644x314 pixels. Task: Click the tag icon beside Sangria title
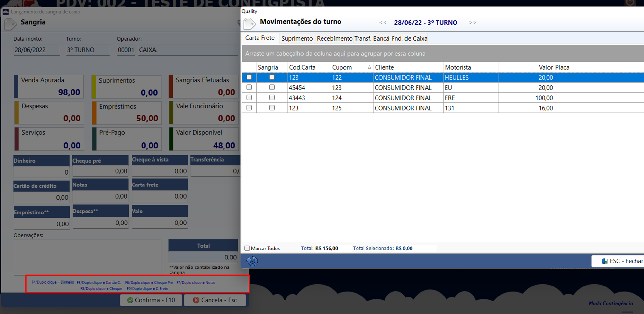point(10,24)
